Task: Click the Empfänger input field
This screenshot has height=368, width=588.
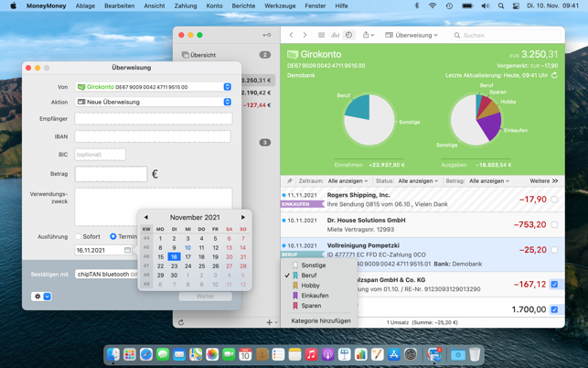Action: (x=154, y=119)
